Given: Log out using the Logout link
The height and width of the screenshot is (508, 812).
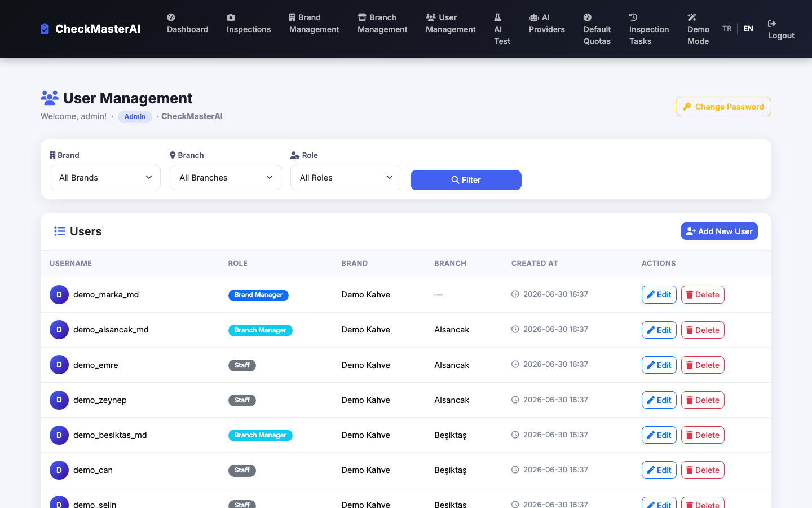Looking at the screenshot, I should click(781, 29).
